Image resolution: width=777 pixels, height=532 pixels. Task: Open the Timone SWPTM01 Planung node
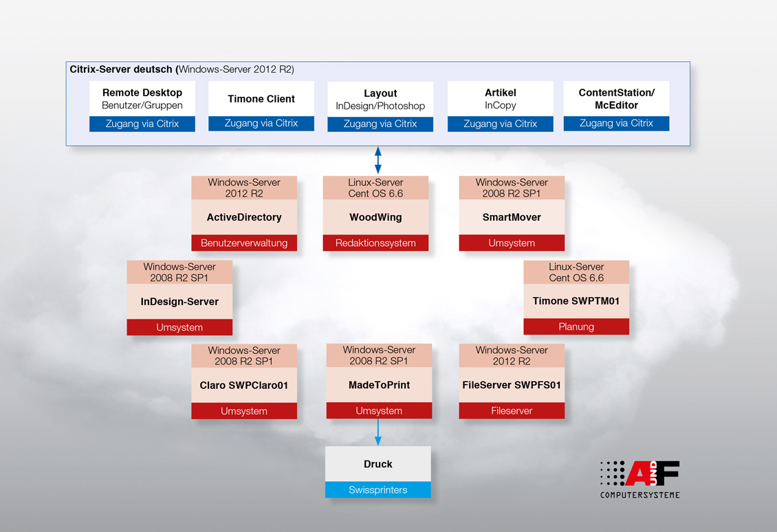pos(576,297)
